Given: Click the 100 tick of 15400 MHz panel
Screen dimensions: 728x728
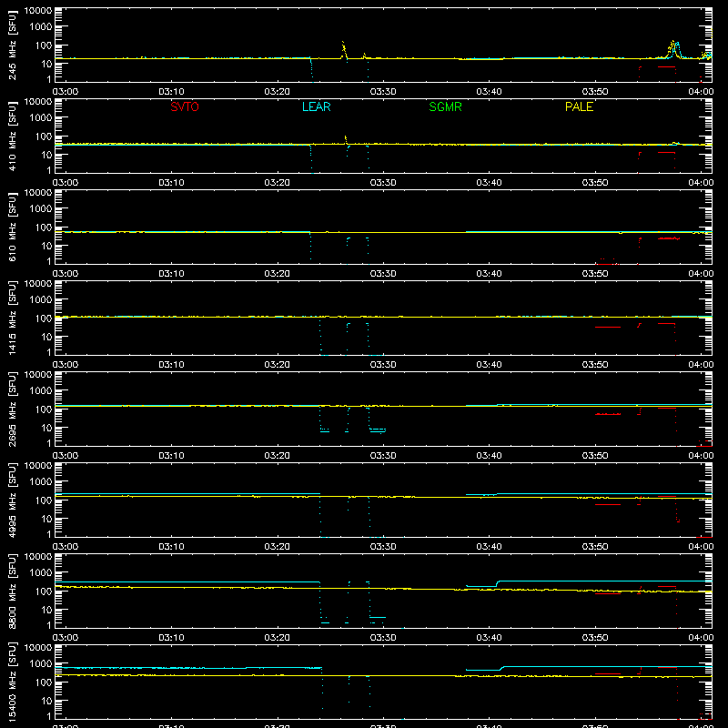Looking at the screenshot, I should (x=44, y=682).
